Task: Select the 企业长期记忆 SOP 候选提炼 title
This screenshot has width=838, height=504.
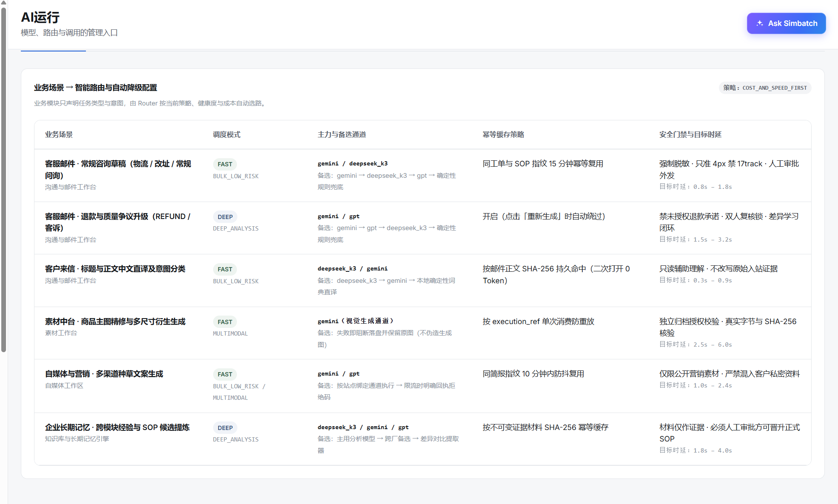Action: coord(117,427)
